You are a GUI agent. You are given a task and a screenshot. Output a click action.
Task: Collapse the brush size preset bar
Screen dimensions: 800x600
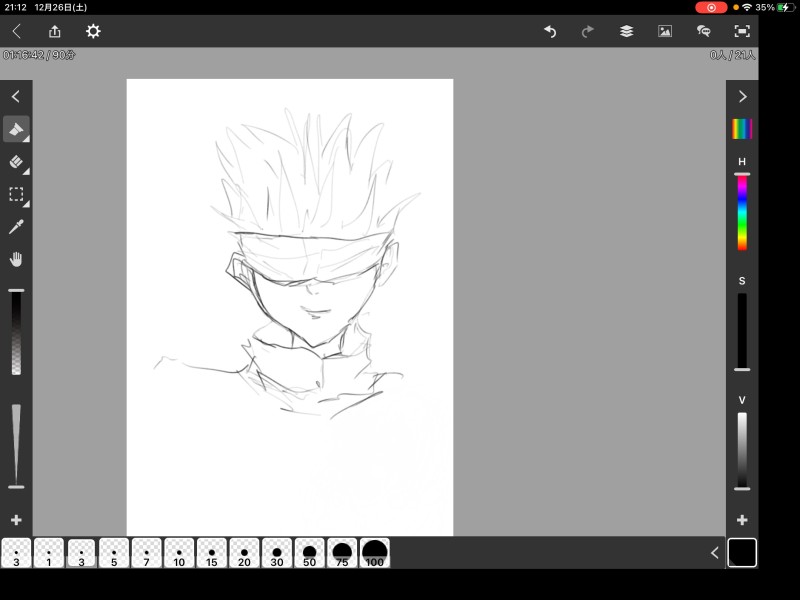coord(714,553)
